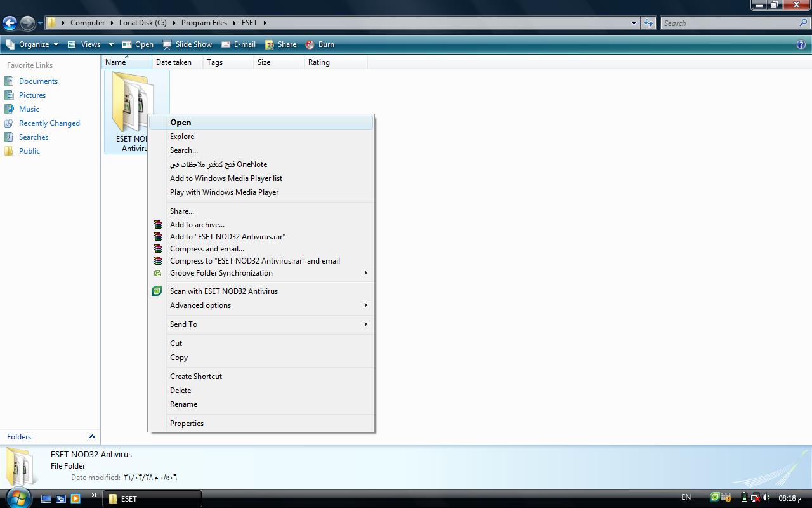Click the ESET icon next to Scan entry

[157, 291]
